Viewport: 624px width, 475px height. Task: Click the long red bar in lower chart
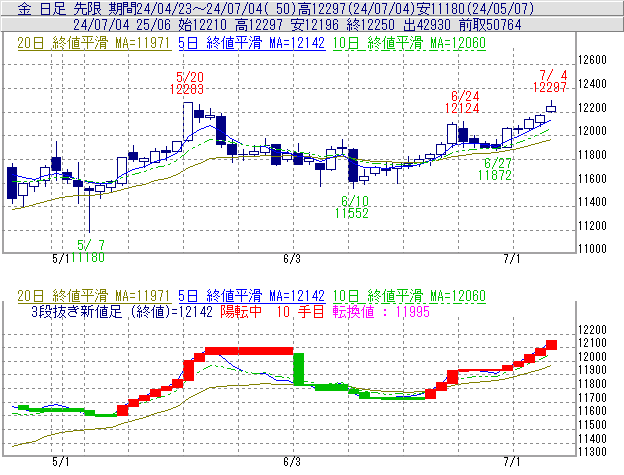(x=249, y=351)
